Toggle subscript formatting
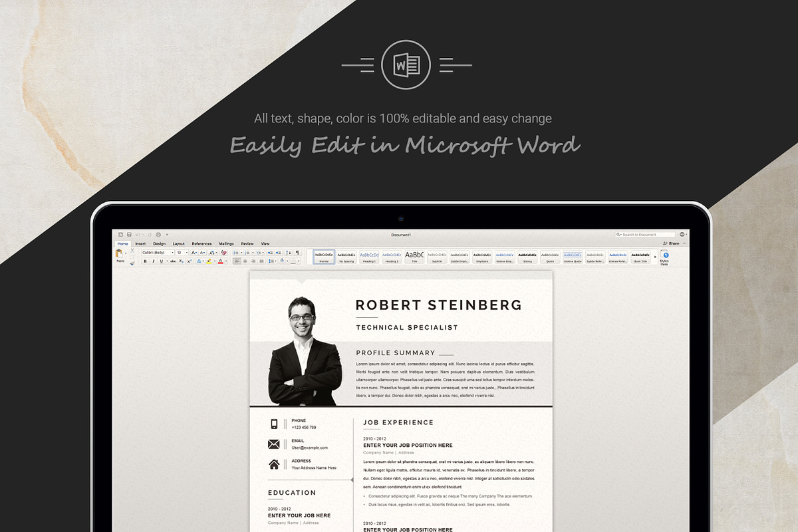The image size is (798, 532). tap(181, 261)
